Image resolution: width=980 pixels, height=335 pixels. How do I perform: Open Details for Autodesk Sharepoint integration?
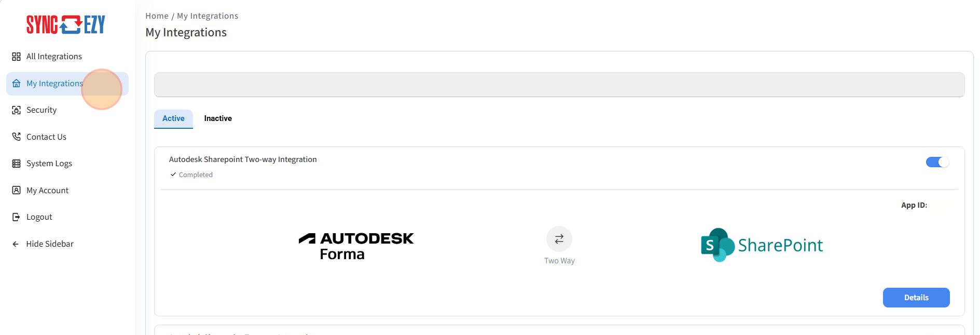(x=916, y=298)
